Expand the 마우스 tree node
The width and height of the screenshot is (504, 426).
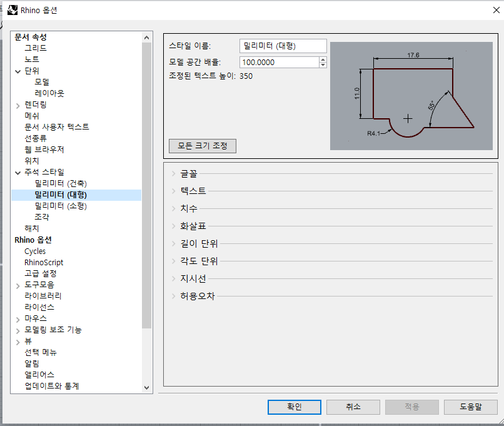(x=18, y=319)
